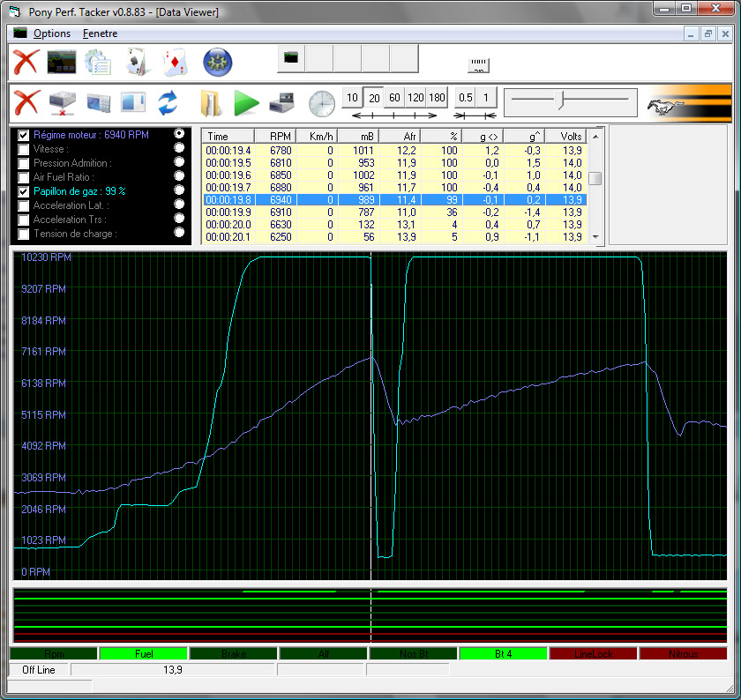Viewport: 741px width, 700px height.
Task: Enable the Acceleration Trs checkbox
Action: tap(23, 220)
